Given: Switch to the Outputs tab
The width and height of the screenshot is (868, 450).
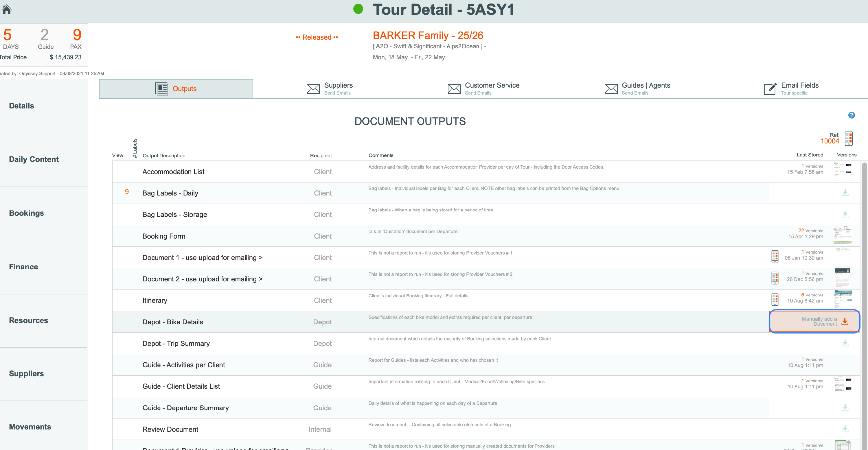Looking at the screenshot, I should (176, 89).
